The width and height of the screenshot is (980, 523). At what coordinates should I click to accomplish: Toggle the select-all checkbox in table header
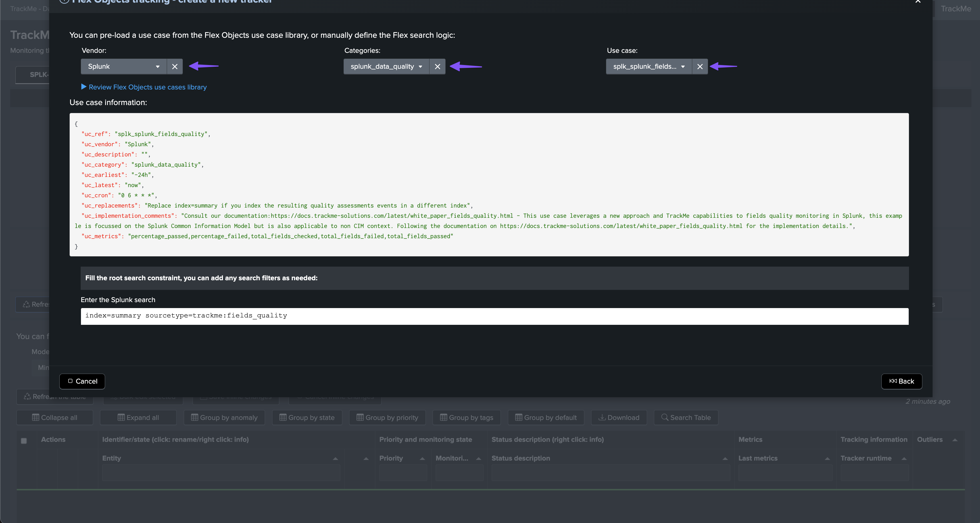click(24, 441)
